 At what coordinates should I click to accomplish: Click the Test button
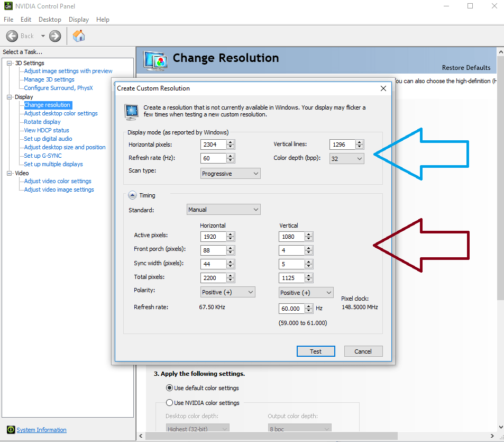tap(316, 351)
